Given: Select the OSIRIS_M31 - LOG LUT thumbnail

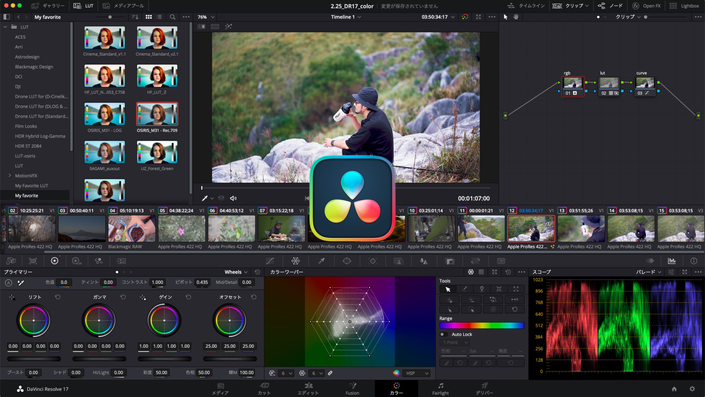Looking at the screenshot, I should click(105, 114).
